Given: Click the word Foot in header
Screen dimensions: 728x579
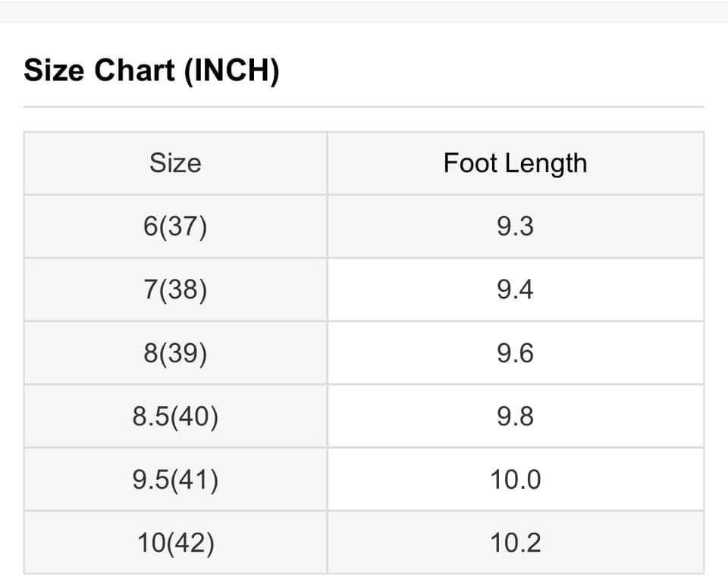Looking at the screenshot, I should (x=468, y=163).
